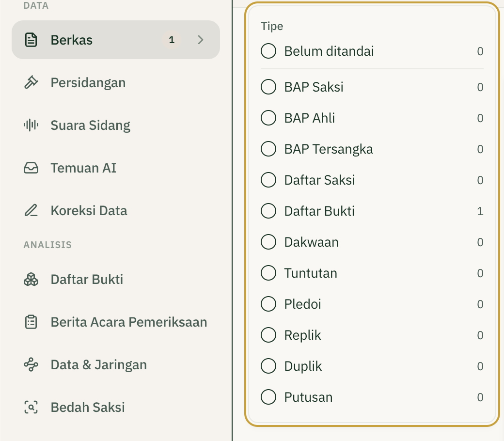Click the Bedah Saksi scan icon

pos(31,407)
